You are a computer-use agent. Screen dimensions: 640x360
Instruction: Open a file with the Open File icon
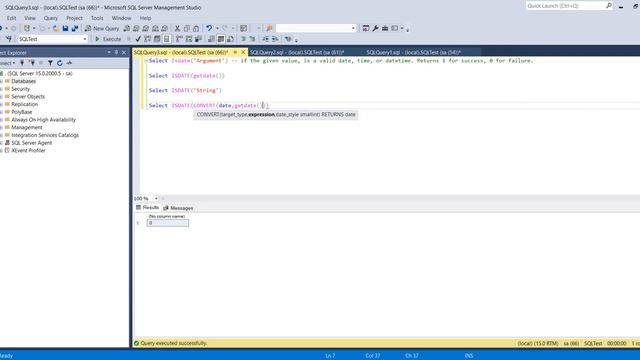(56, 29)
